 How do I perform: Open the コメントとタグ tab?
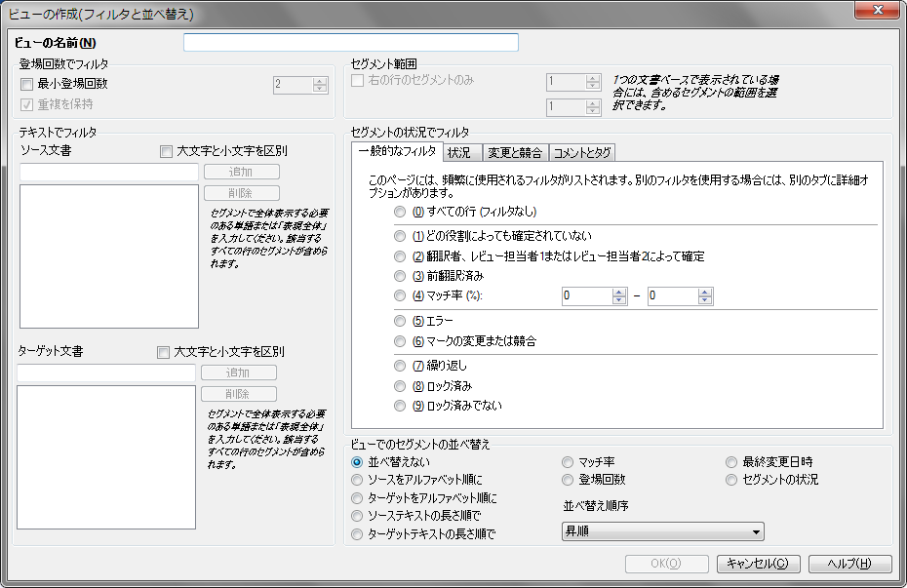click(x=582, y=153)
